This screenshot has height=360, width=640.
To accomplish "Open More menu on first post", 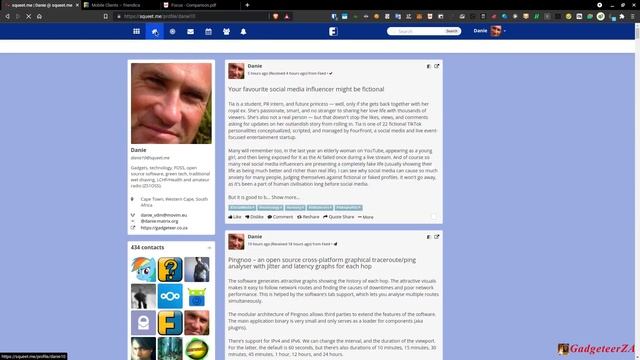I will pos(366,217).
